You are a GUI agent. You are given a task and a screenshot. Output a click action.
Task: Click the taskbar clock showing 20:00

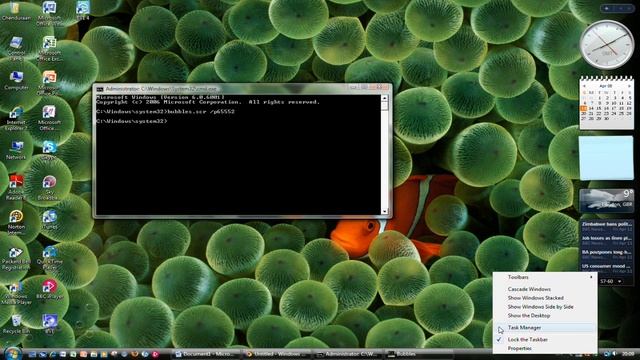click(629, 354)
